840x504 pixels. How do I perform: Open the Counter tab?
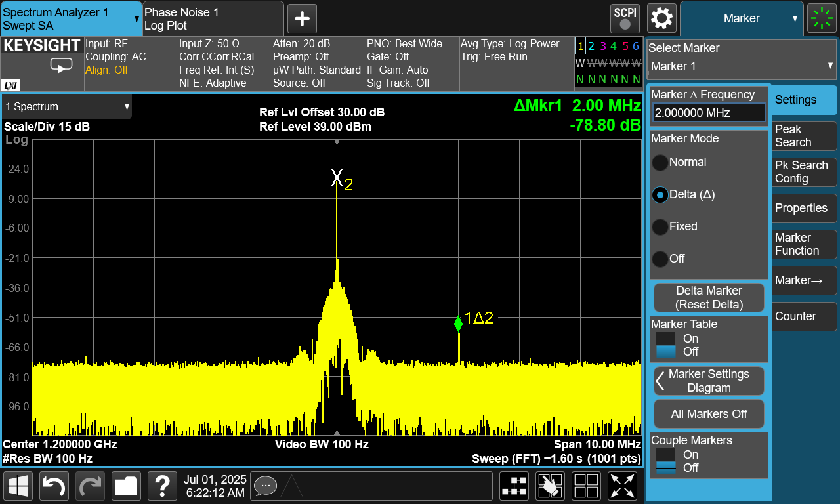click(x=804, y=316)
